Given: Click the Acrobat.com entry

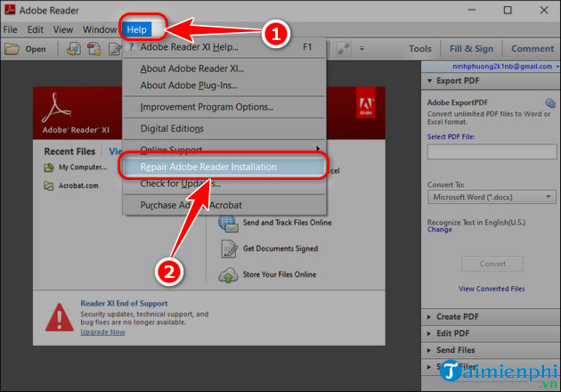Looking at the screenshot, I should click(78, 185).
